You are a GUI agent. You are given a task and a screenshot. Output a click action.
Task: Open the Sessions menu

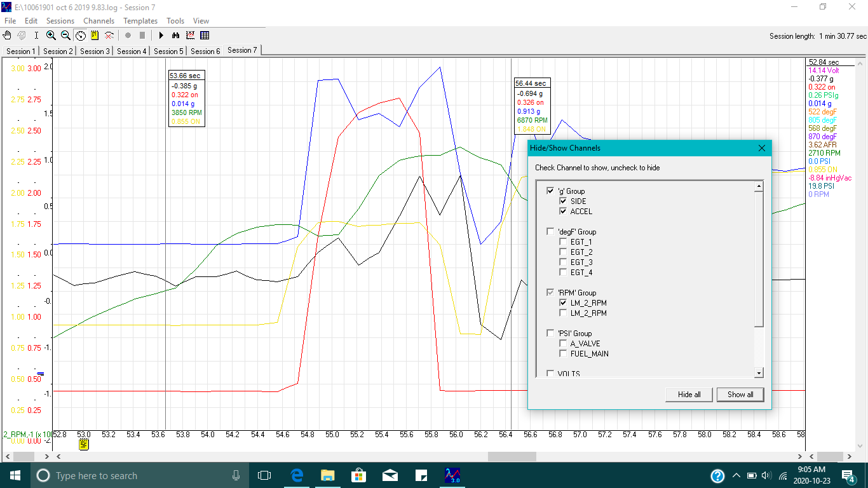[x=60, y=21]
